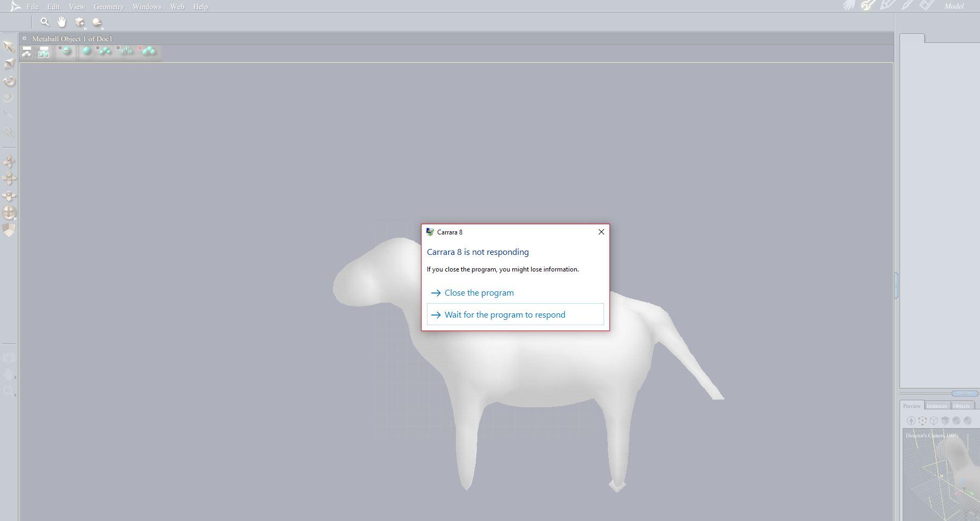Select the Dolly camera tool
Viewport: 980px width, 521px height.
point(9,161)
